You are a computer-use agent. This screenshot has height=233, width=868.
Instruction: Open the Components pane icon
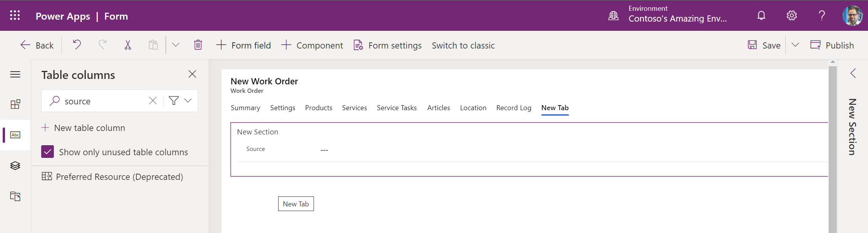[x=15, y=104]
